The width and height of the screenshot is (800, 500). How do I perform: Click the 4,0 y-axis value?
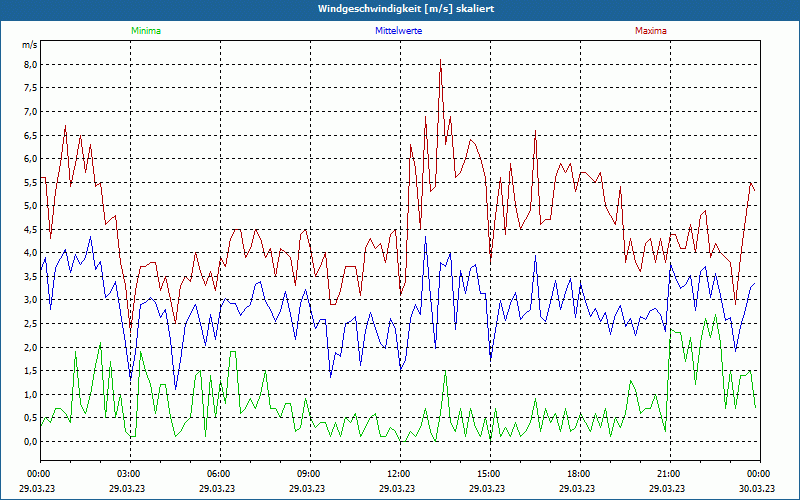(x=31, y=253)
